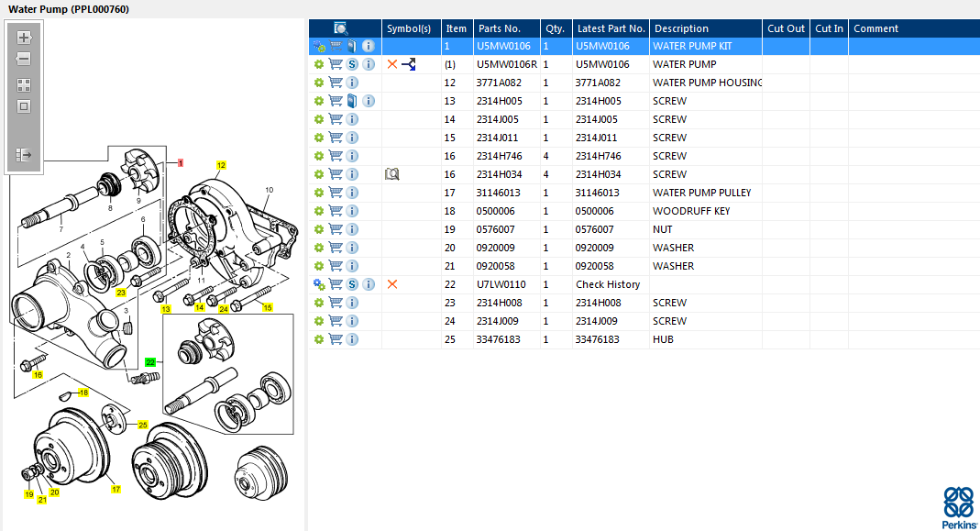The height and width of the screenshot is (531, 980).
Task: Select callout 25 next to the hub
Action: click(142, 425)
